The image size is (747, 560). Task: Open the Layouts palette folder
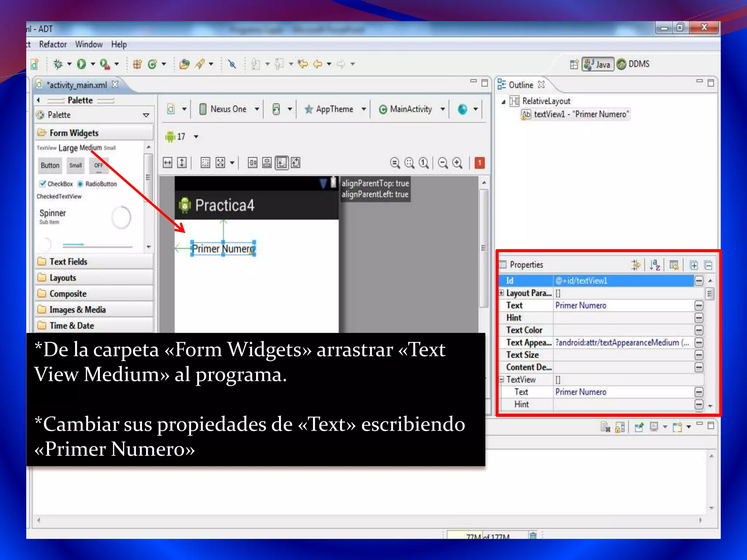94,278
